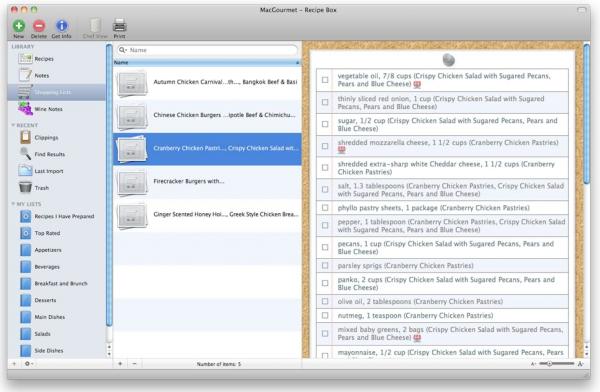600x392 pixels.
Task: Check the nutmeg, 1 teaspoon item
Action: point(325,315)
